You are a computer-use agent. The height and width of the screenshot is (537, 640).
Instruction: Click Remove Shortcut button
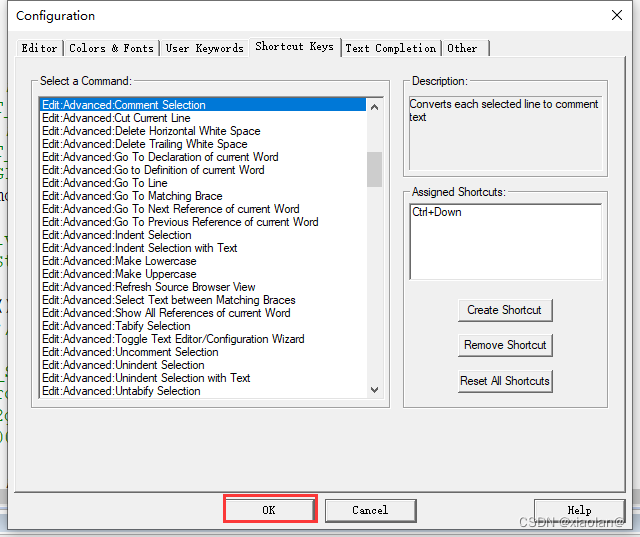tap(505, 345)
